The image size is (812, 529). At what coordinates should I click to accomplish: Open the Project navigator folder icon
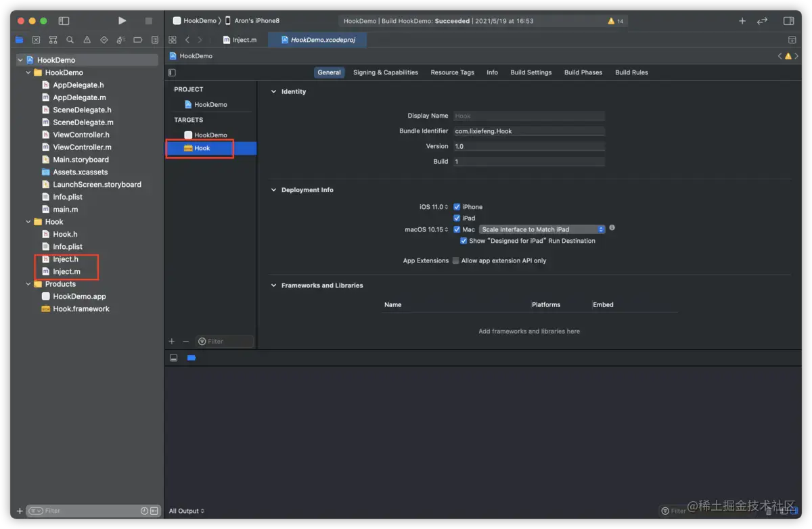click(20, 40)
